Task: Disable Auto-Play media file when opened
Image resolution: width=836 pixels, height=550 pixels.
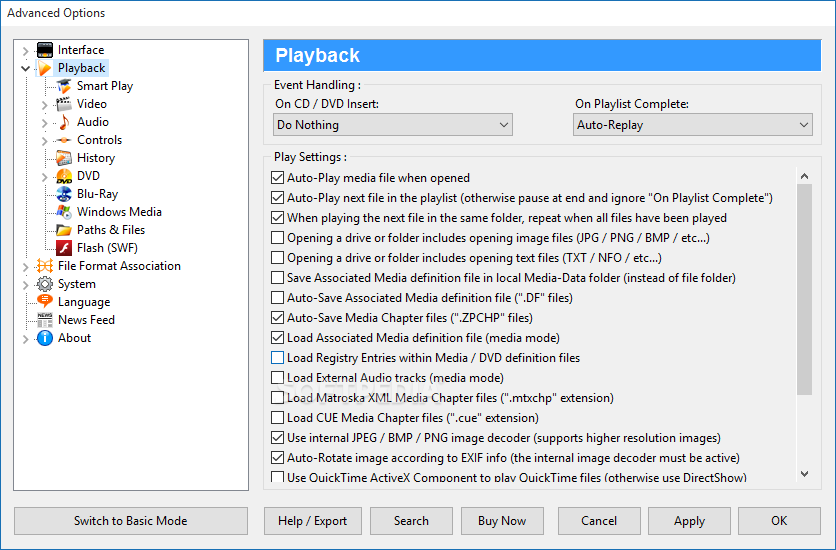Action: [277, 177]
